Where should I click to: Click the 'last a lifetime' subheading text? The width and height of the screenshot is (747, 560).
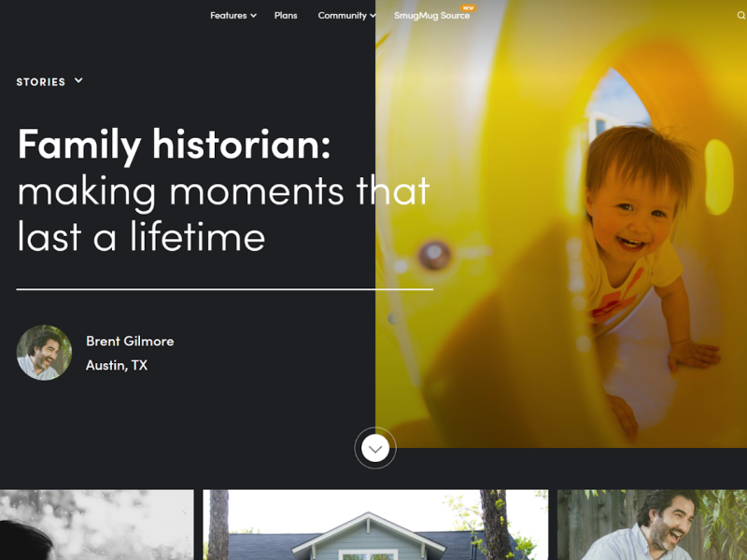142,236
